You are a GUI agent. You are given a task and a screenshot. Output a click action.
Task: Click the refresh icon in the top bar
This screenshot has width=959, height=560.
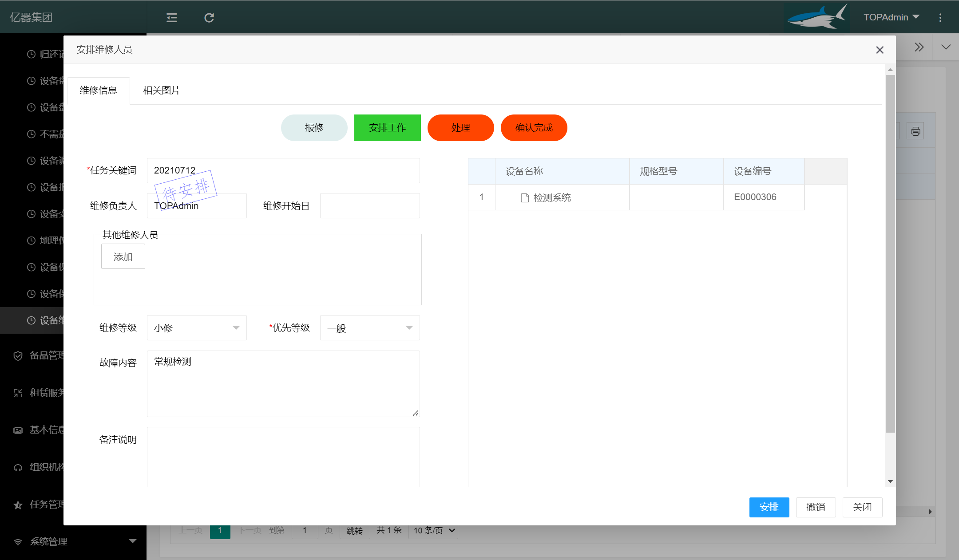pos(209,18)
